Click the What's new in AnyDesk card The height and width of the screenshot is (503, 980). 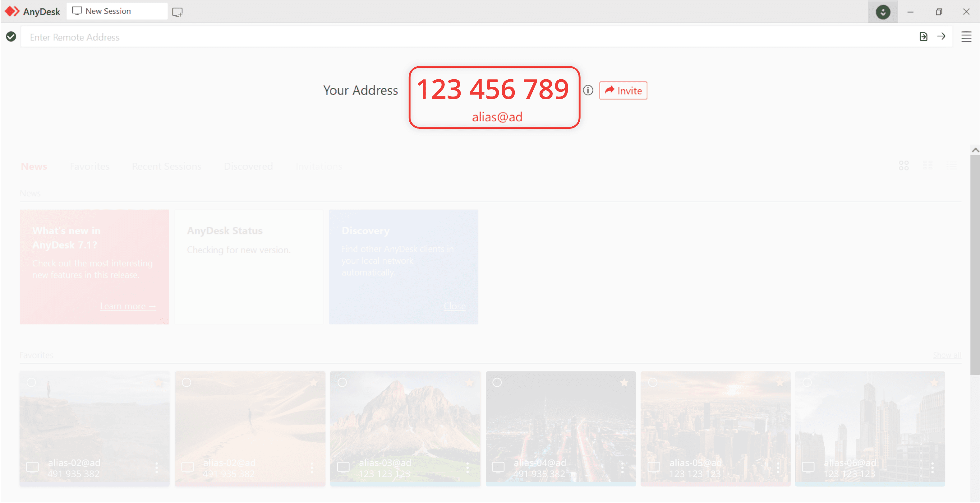(x=94, y=267)
